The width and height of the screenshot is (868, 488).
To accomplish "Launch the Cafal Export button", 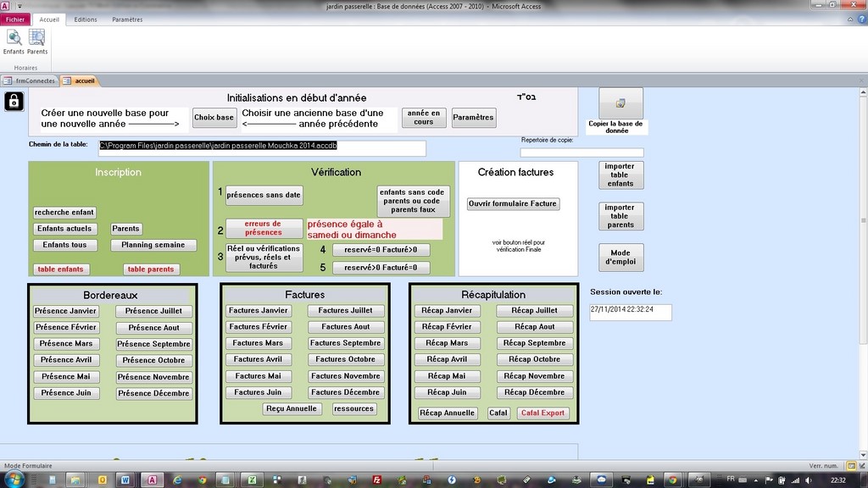I will (542, 413).
